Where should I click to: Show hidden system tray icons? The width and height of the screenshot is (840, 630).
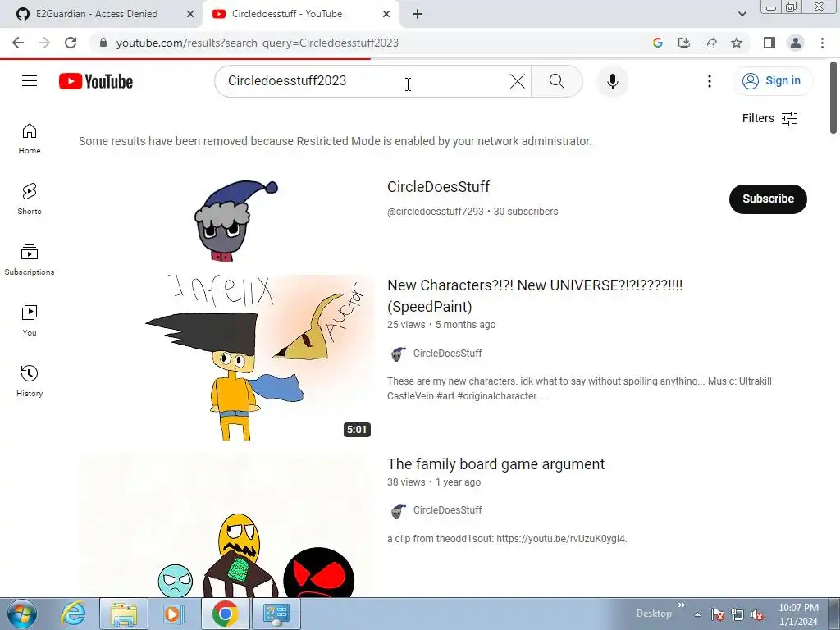pos(697,614)
